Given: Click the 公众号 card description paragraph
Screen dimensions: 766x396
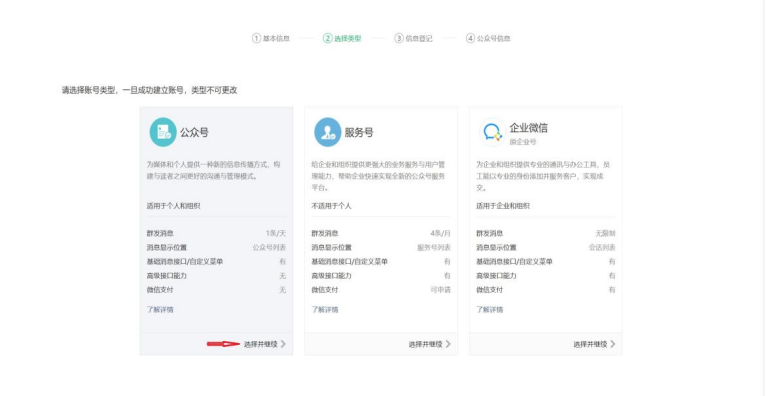Looking at the screenshot, I should (x=214, y=170).
